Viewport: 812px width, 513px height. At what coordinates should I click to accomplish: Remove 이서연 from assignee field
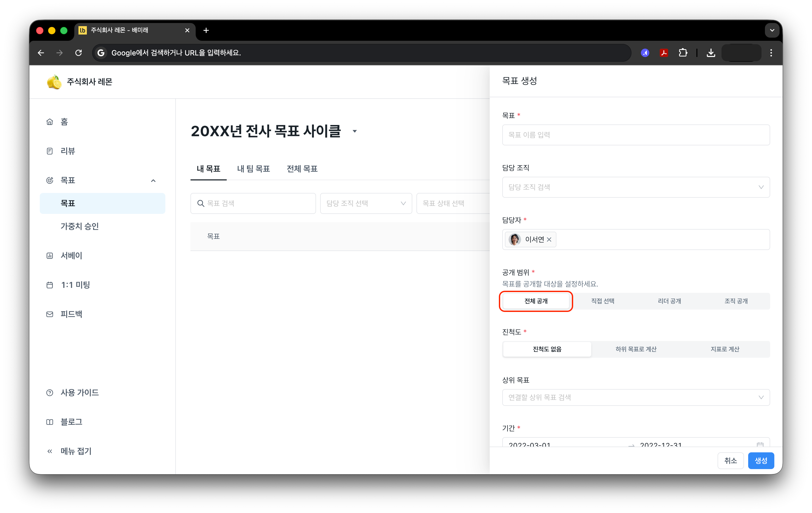[549, 239]
